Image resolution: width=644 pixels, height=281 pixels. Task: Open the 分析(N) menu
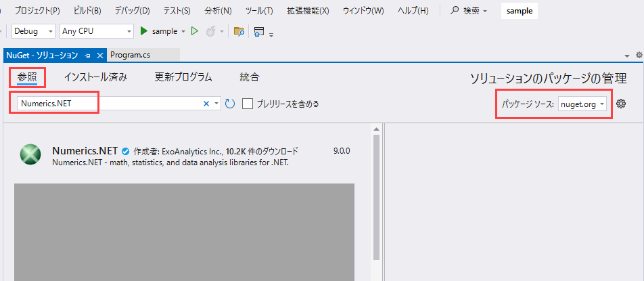pyautogui.click(x=218, y=11)
